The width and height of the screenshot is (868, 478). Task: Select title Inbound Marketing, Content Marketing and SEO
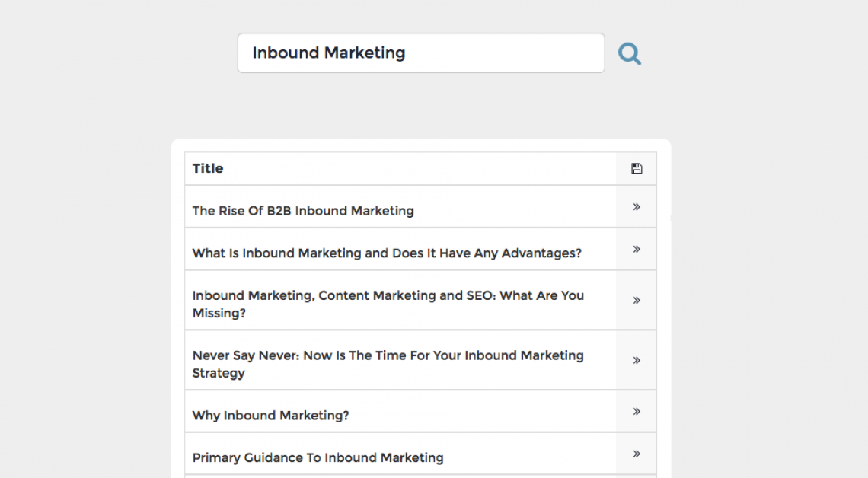[x=388, y=304]
